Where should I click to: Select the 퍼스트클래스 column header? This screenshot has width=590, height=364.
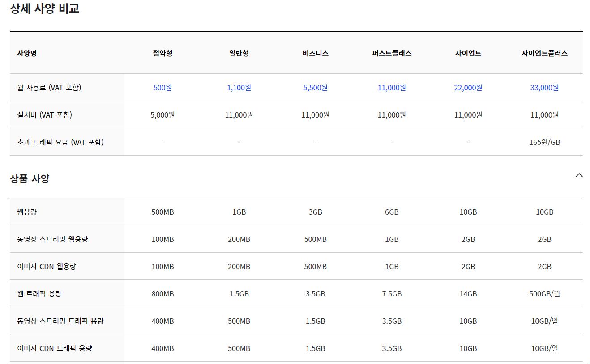click(x=392, y=53)
